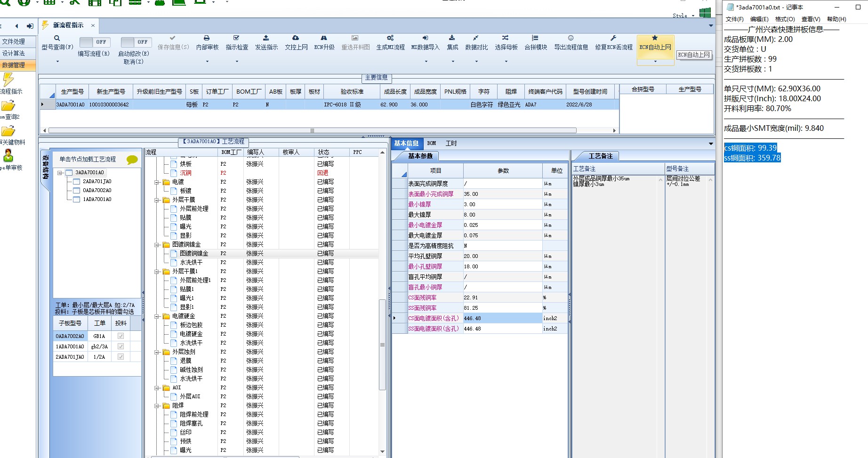Select the 沉铜 process step
The width and height of the screenshot is (868, 458).
pyautogui.click(x=185, y=173)
